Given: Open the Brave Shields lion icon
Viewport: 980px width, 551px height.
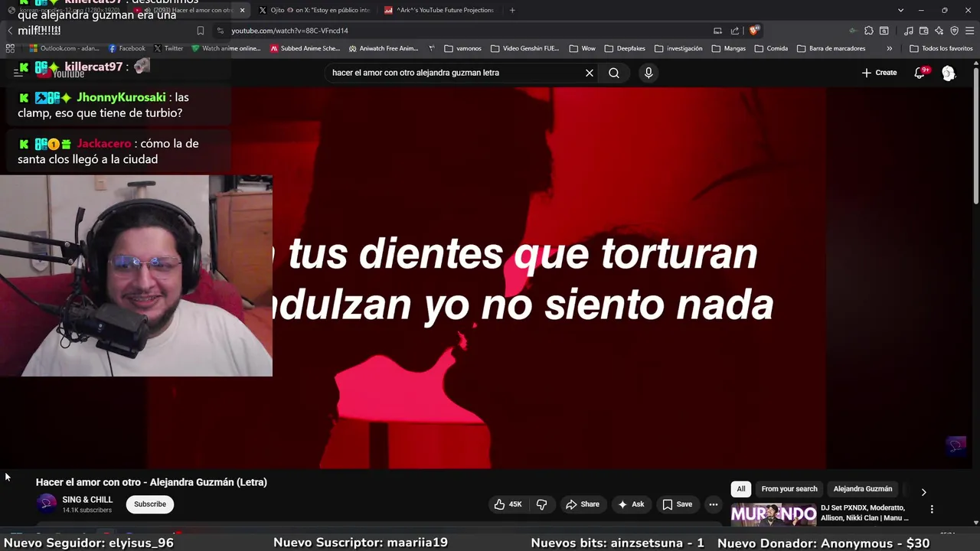Looking at the screenshot, I should click(x=754, y=31).
